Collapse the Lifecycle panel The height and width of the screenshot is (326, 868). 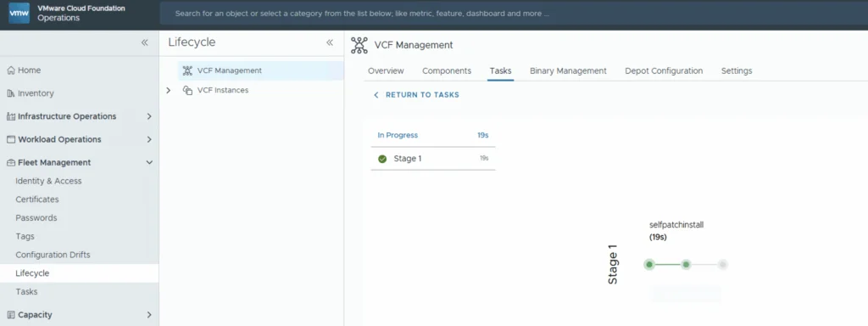coord(330,42)
